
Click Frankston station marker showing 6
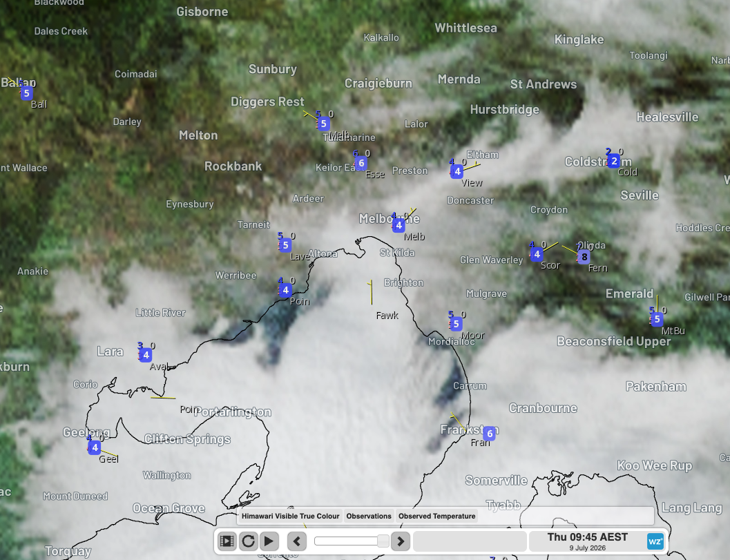[x=489, y=434]
